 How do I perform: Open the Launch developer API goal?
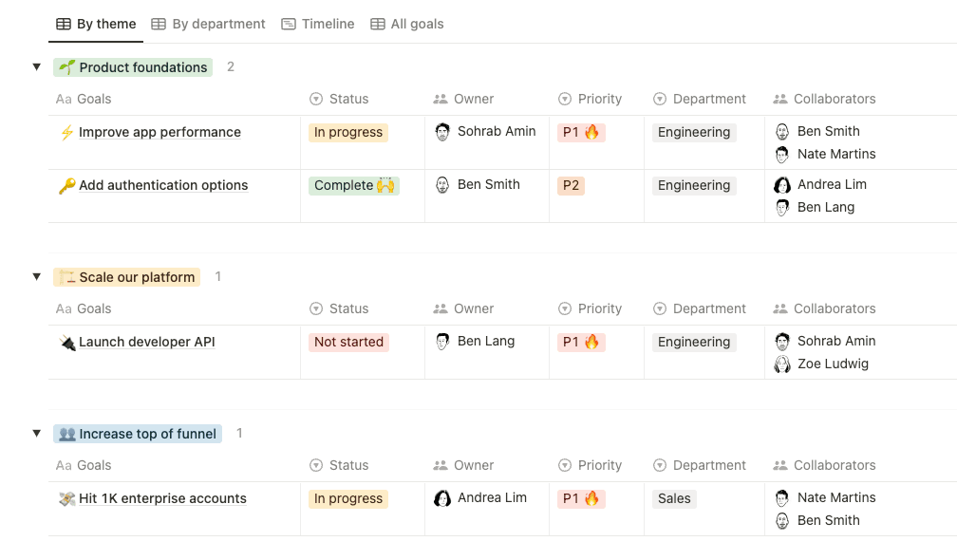click(x=147, y=343)
